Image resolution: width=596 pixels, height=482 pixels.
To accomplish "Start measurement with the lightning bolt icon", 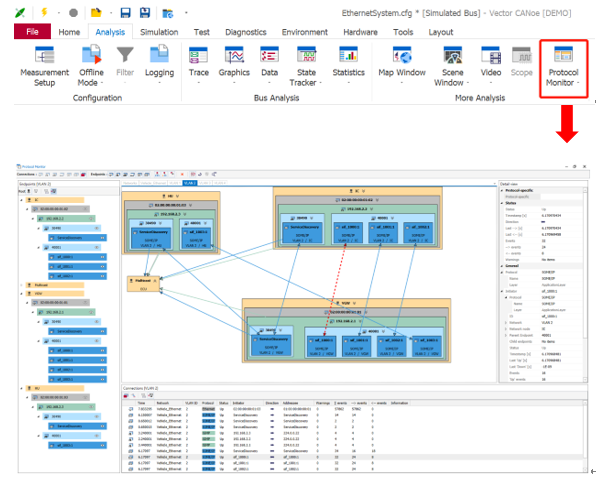I will tap(44, 13).
